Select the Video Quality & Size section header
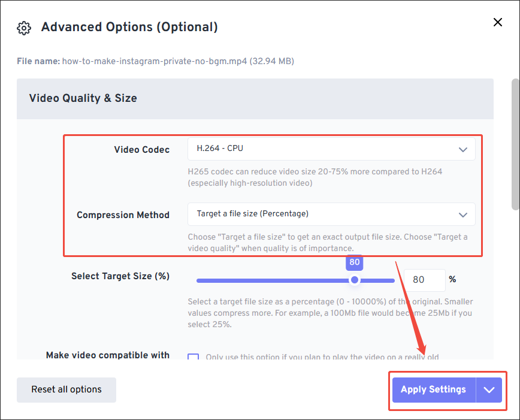 (x=83, y=98)
